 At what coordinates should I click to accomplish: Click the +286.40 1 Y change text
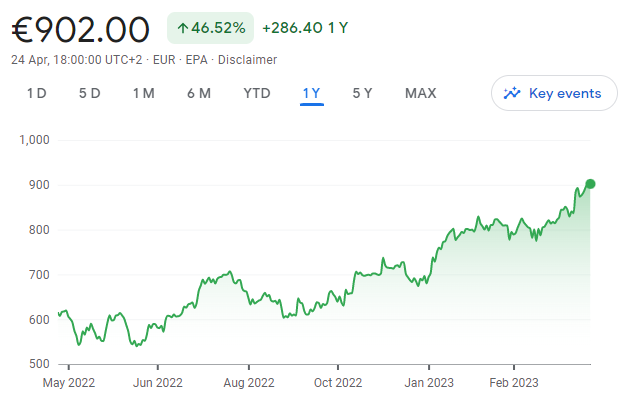point(305,28)
